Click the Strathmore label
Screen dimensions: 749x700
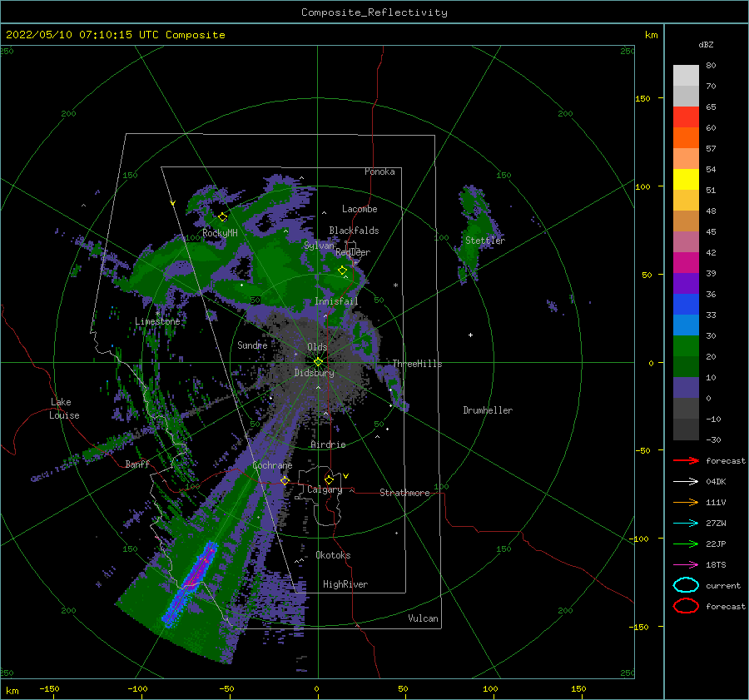[404, 493]
